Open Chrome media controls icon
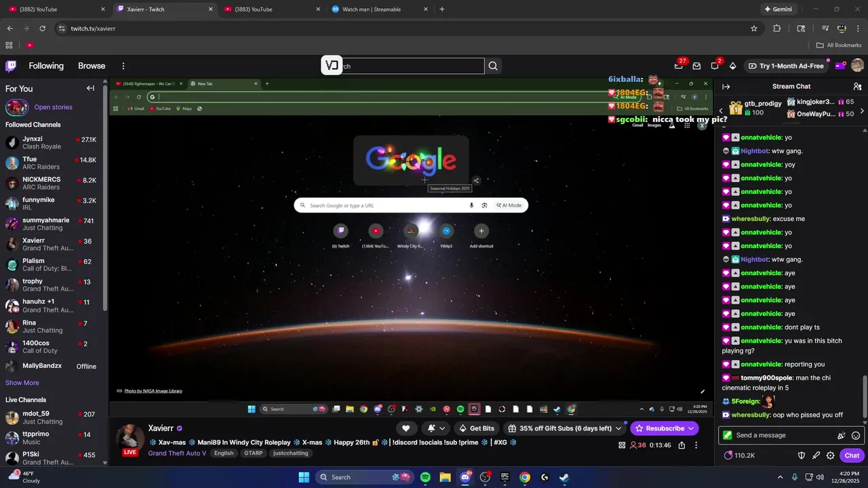Viewport: 868px width, 488px height. pyautogui.click(x=825, y=28)
